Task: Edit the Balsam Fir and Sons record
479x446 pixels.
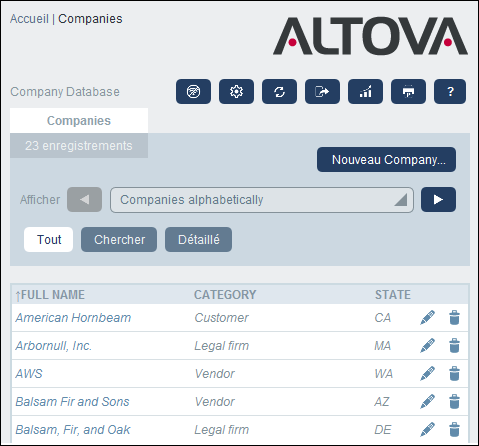Action: (427, 401)
